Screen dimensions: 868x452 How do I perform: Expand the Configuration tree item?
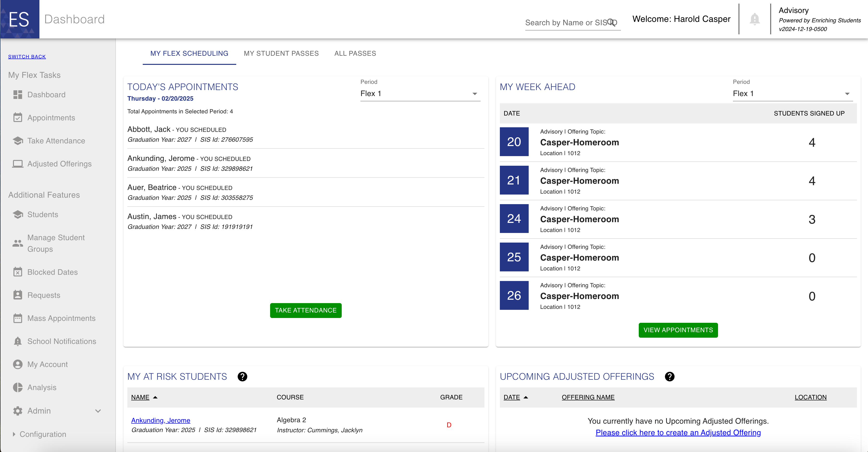[x=14, y=434]
